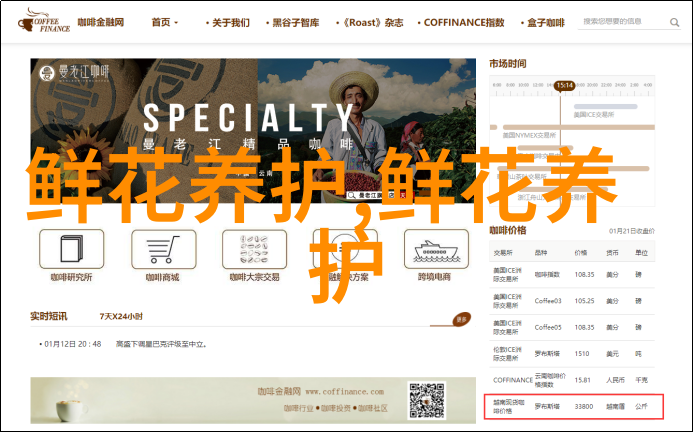The image size is (694, 433).
Task: Click the 实时短讯 heading
Action: point(49,316)
